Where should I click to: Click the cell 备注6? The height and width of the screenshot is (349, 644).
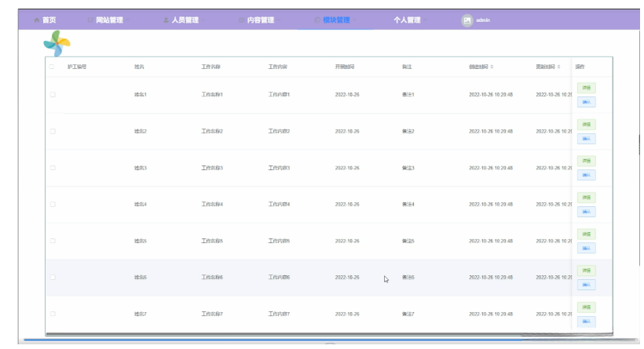[408, 277]
